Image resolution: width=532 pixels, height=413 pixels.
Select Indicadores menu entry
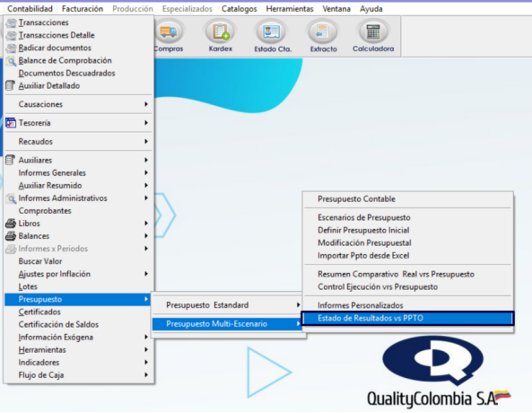[x=78, y=363]
